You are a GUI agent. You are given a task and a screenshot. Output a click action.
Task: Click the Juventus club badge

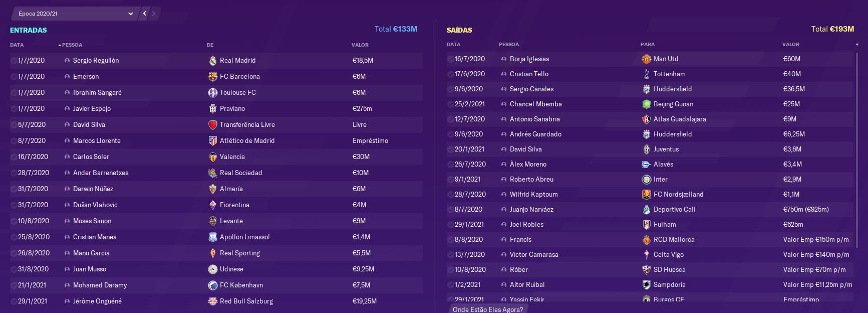[647, 149]
